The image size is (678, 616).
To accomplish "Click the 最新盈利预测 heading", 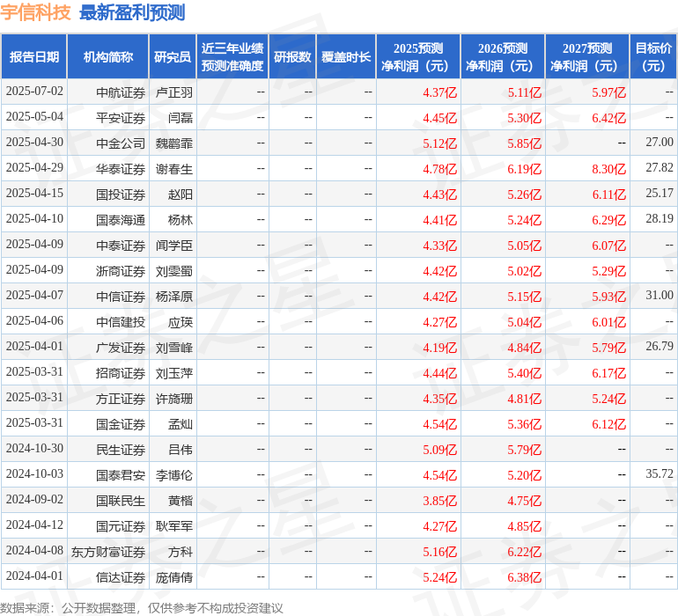I will point(132,12).
